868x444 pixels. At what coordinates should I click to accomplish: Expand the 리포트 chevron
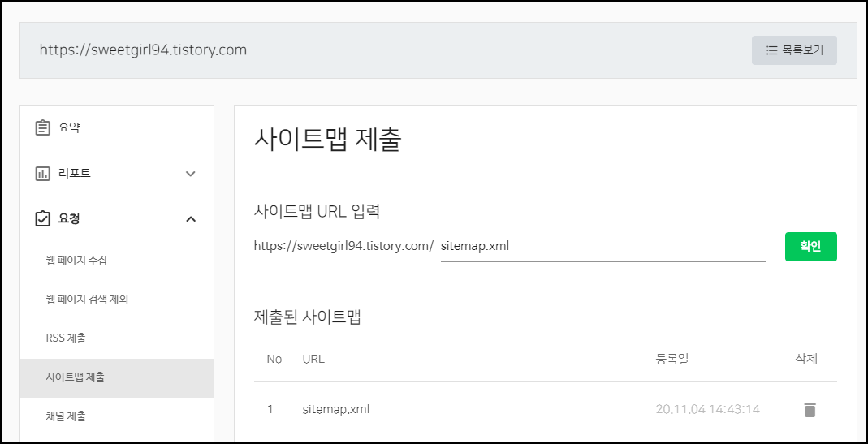(191, 174)
